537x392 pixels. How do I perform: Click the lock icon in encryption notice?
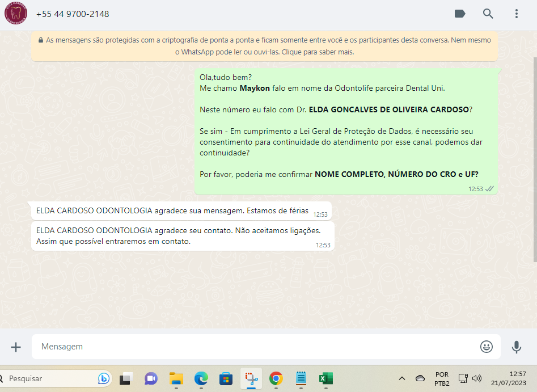41,40
